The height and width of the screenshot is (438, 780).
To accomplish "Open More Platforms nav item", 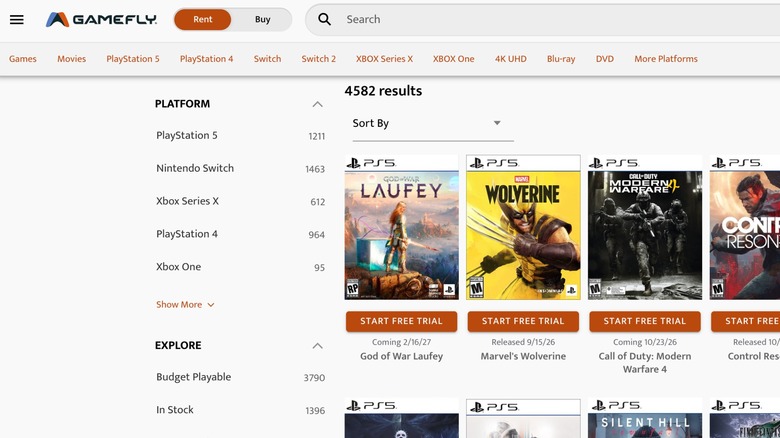I will (x=666, y=59).
